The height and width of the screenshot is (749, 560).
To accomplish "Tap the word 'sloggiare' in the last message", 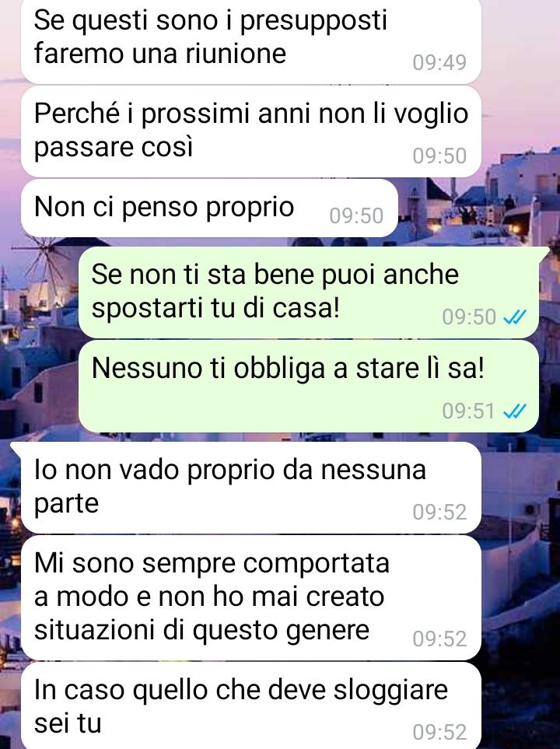I will [x=390, y=691].
